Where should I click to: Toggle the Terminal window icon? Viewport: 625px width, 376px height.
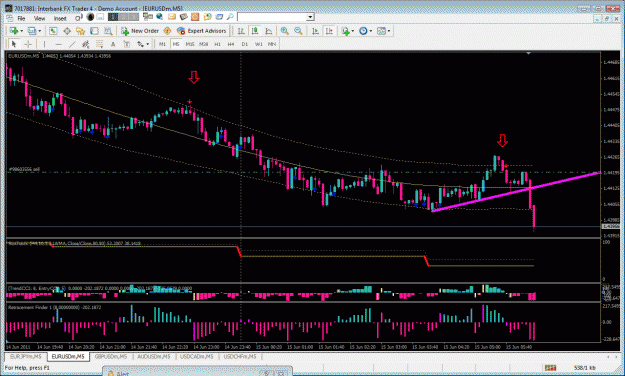coord(94,31)
